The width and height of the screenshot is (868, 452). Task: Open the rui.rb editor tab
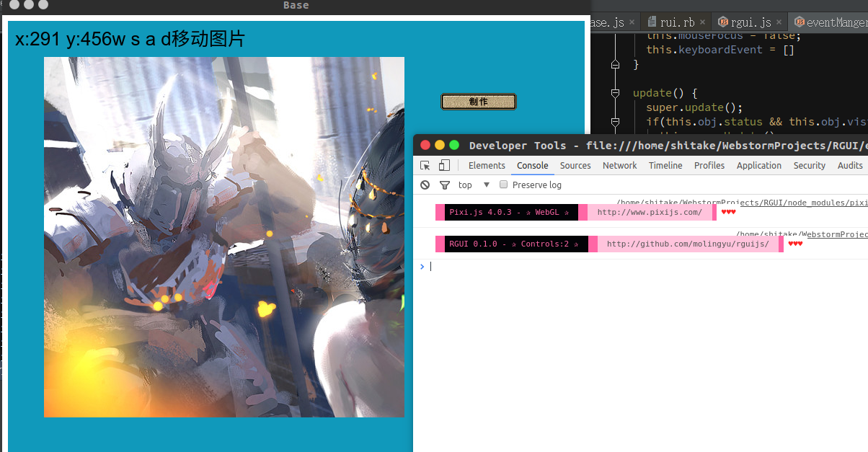(676, 22)
